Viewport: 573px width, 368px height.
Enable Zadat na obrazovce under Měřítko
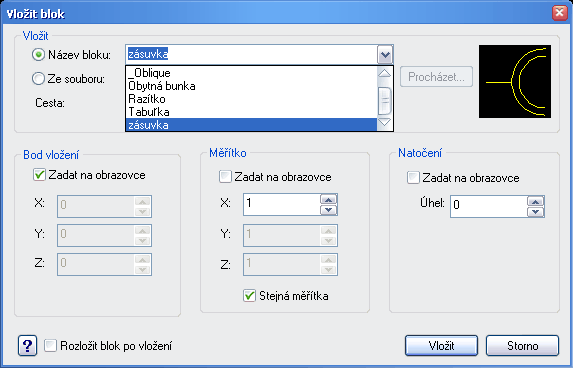(225, 177)
